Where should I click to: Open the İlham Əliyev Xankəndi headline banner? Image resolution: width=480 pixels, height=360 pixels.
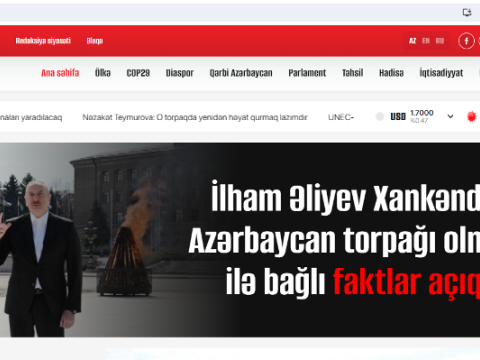[240, 240]
